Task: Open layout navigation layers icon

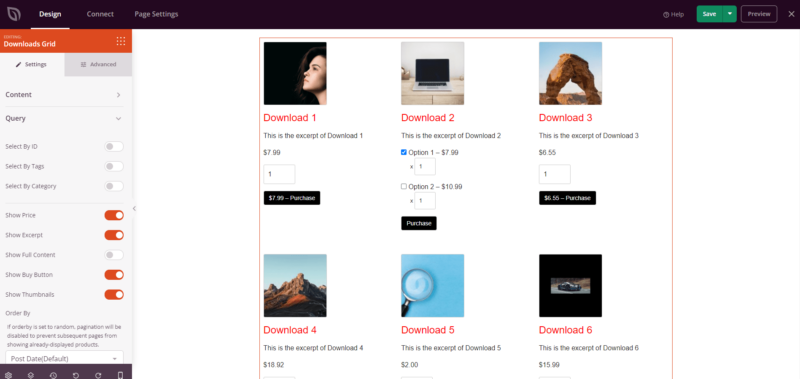Action: tap(31, 375)
